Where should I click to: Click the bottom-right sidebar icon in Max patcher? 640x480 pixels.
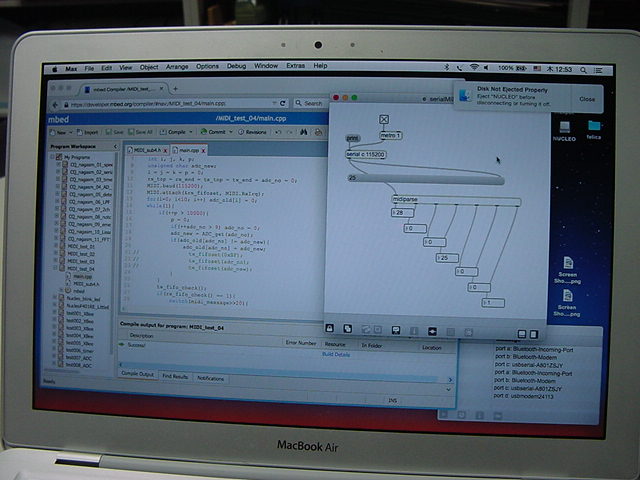pyautogui.click(x=533, y=334)
